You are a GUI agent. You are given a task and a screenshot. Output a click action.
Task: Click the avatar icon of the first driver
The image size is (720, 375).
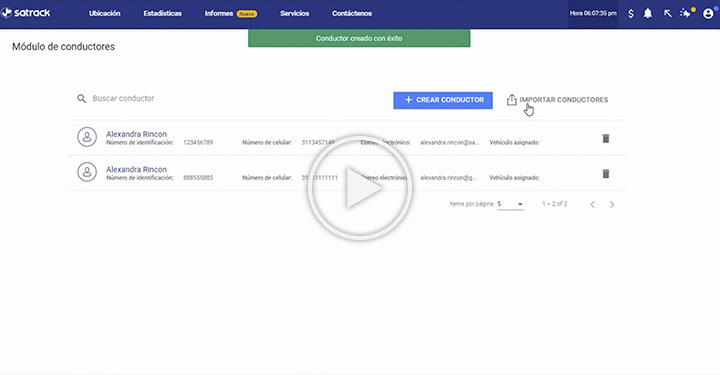pos(87,137)
